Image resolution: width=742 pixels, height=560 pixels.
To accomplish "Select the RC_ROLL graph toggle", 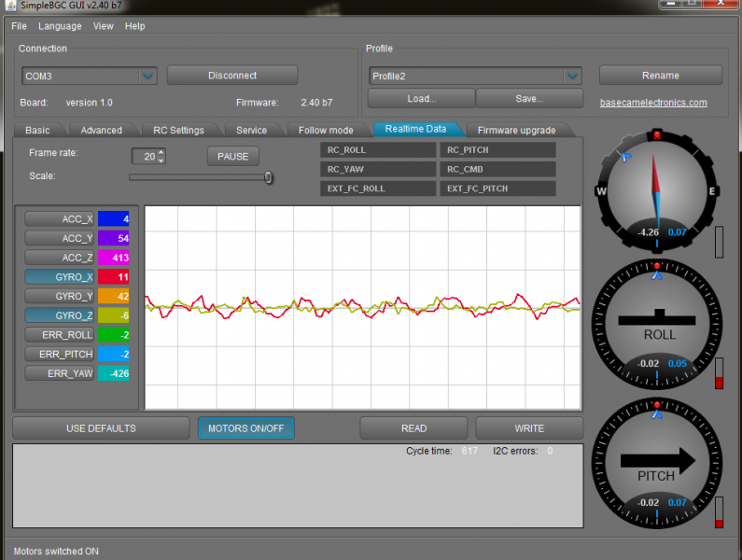I will (x=378, y=149).
